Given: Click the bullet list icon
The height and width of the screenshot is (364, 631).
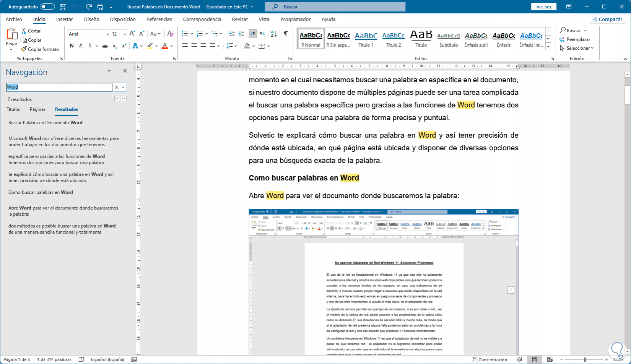Looking at the screenshot, I should [x=185, y=34].
